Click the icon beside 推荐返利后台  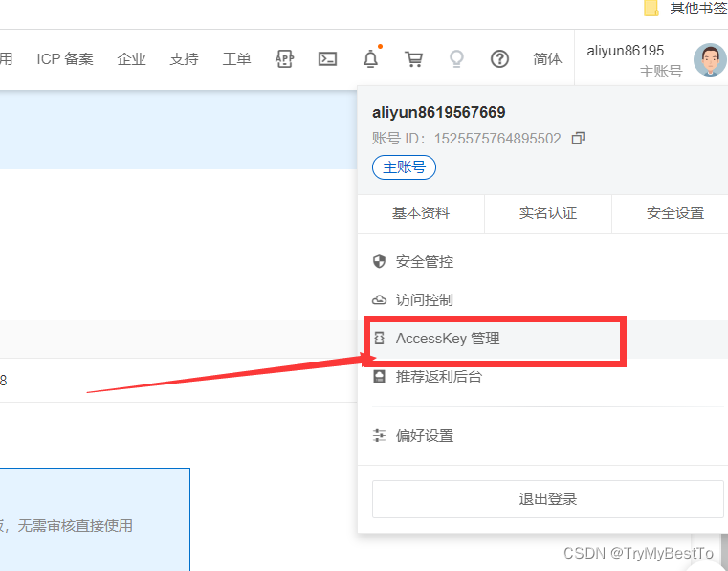(x=379, y=376)
